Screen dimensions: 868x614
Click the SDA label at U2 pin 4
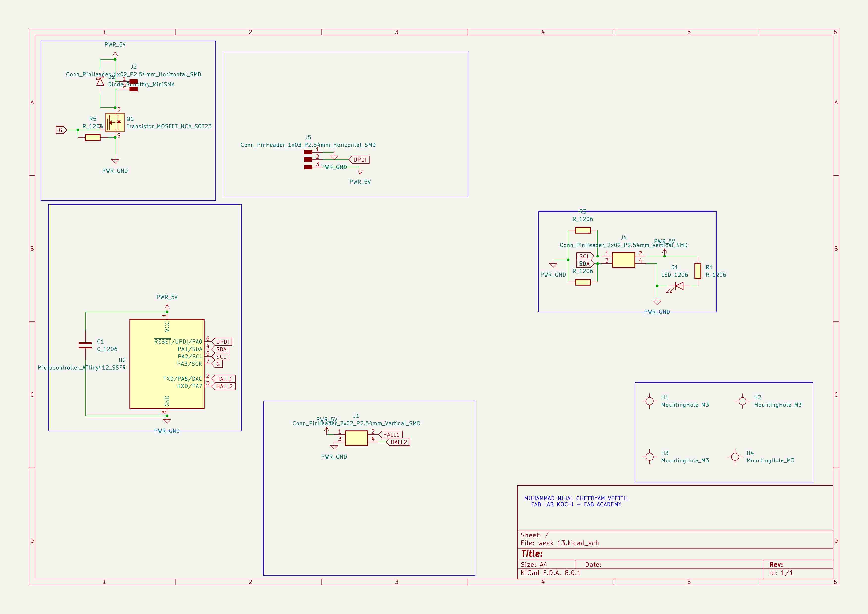(x=220, y=349)
